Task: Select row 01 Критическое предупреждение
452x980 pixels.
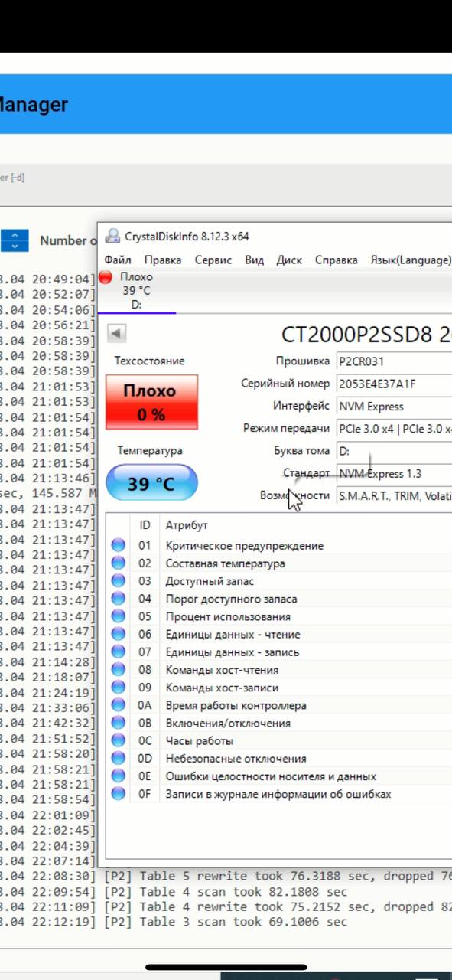Action: click(x=279, y=546)
